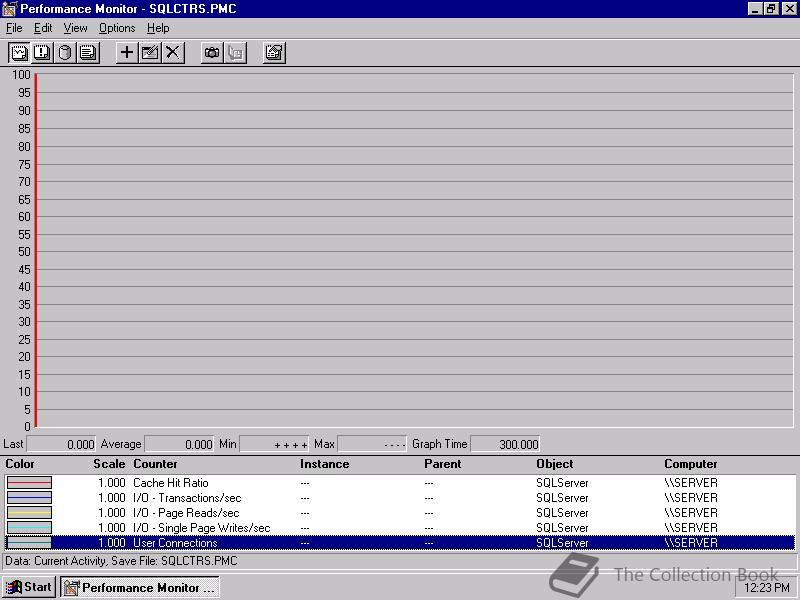Select the cyan Single Page Writes swatch
800x600 pixels.
coord(29,528)
